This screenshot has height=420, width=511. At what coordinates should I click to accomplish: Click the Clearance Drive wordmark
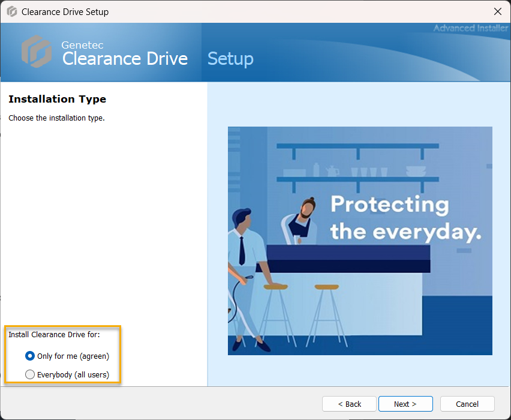[x=125, y=59]
